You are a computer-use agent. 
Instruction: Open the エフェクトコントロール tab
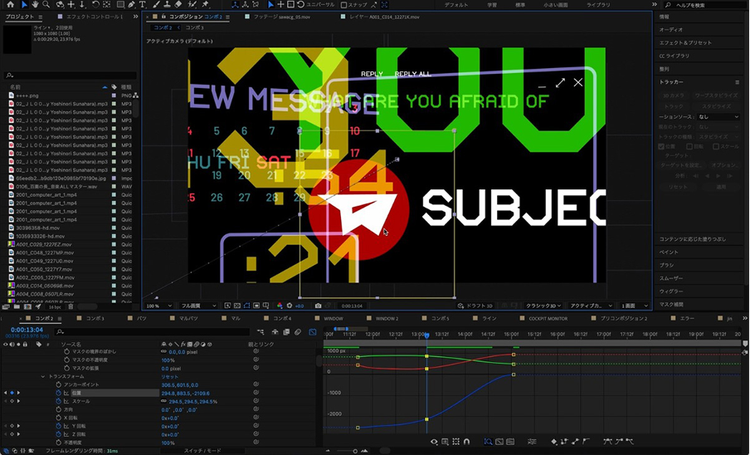pos(94,17)
